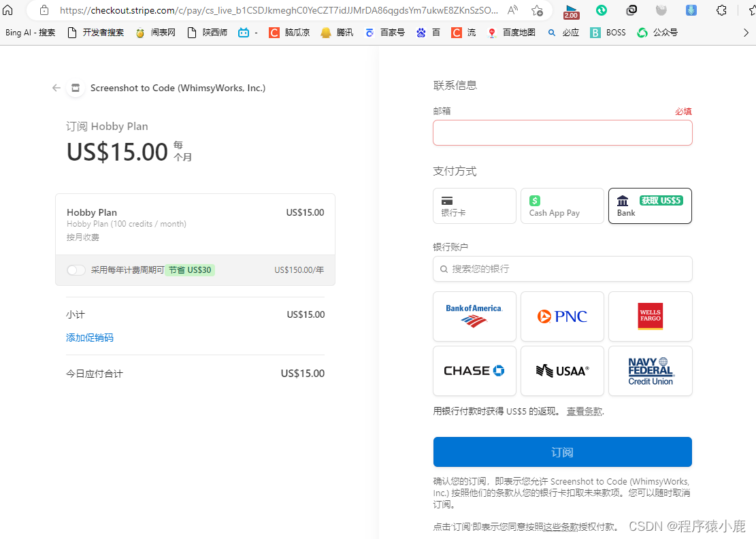Click the site lock icon in address bar
756x539 pixels.
[x=44, y=10]
